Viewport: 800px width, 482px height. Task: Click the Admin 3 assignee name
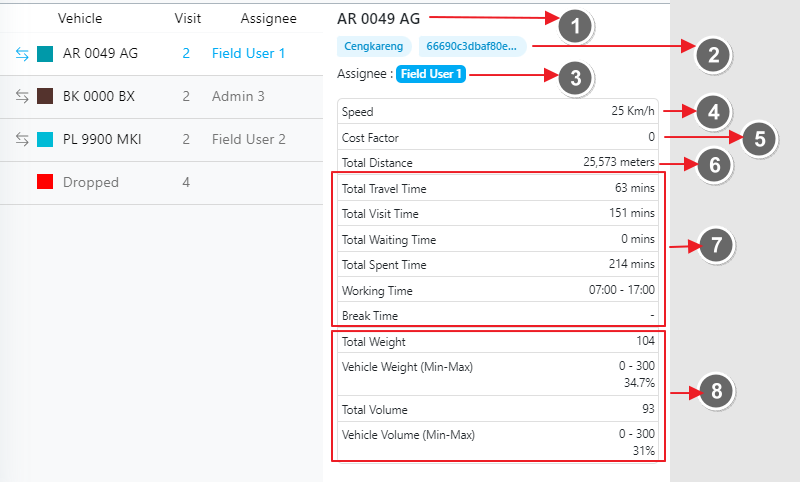[238, 97]
